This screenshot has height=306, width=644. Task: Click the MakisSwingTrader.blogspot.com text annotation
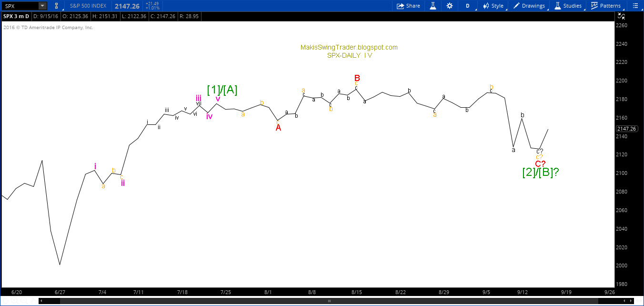(x=349, y=47)
